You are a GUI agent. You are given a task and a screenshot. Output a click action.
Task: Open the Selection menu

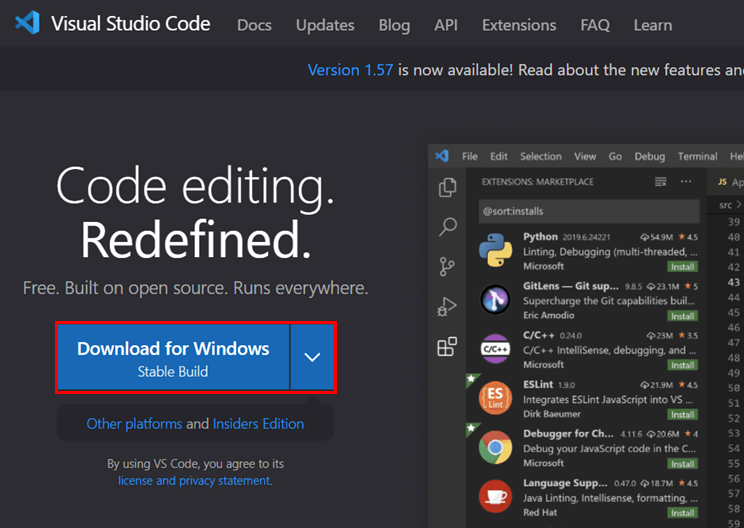pyautogui.click(x=540, y=157)
